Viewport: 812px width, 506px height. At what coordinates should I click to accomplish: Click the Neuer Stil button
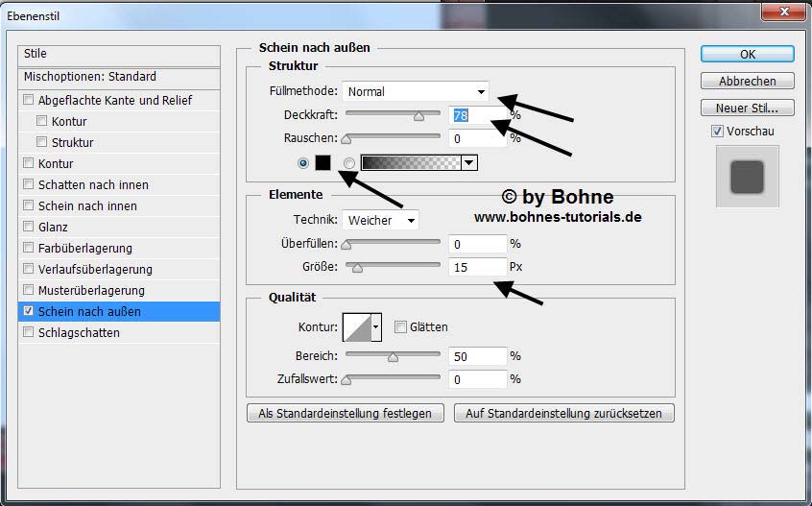747,108
